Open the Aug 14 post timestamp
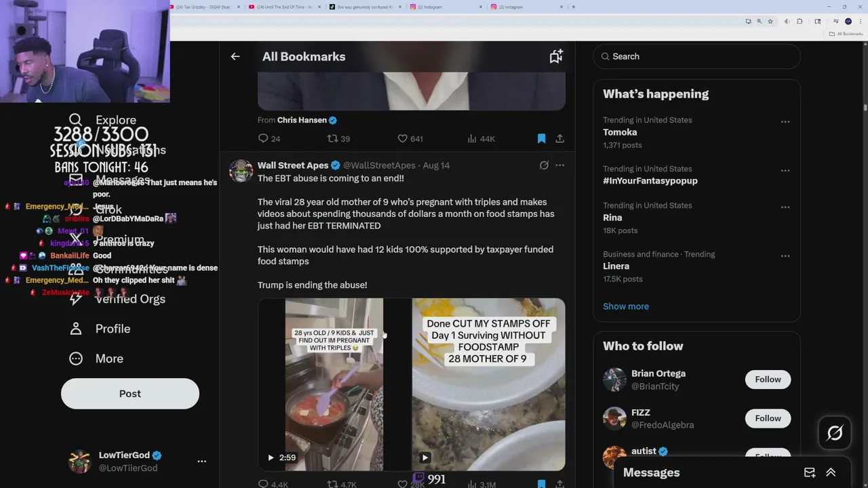This screenshot has width=868, height=488. pos(436,165)
